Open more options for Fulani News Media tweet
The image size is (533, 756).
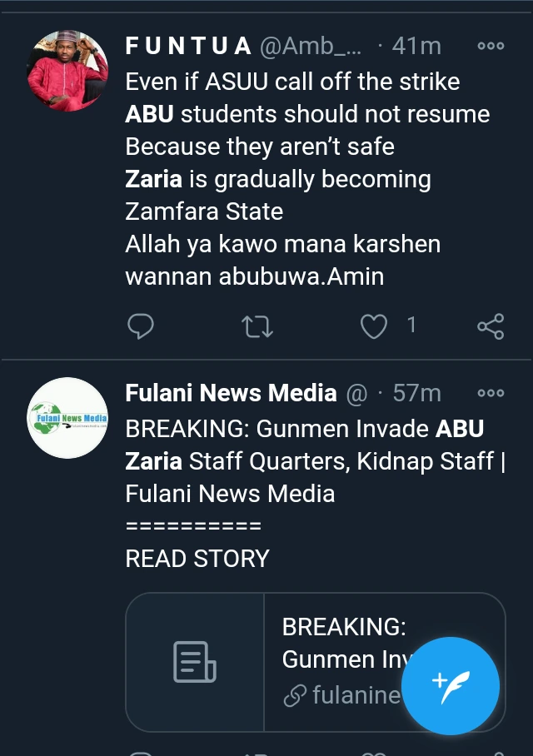(x=491, y=393)
